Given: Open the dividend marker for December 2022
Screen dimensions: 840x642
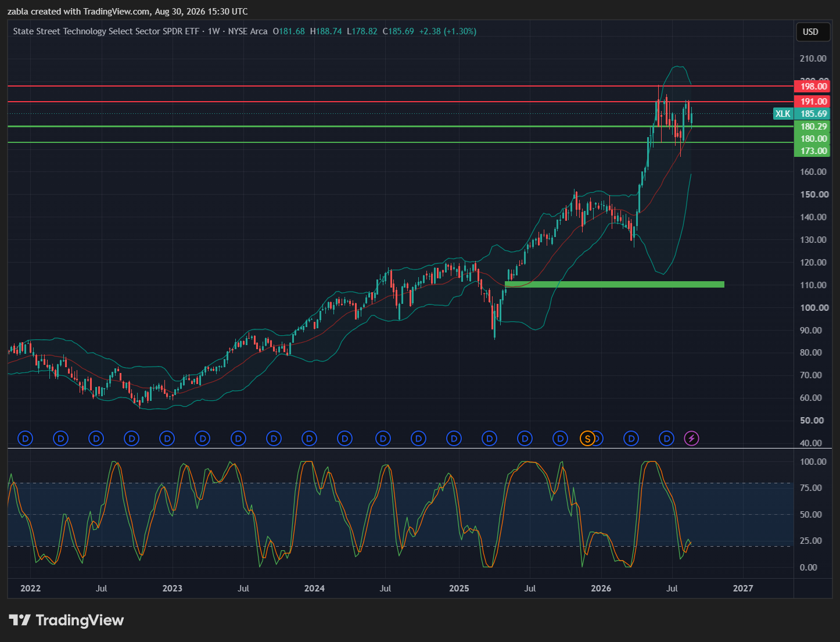Looking at the screenshot, I should 167,438.
